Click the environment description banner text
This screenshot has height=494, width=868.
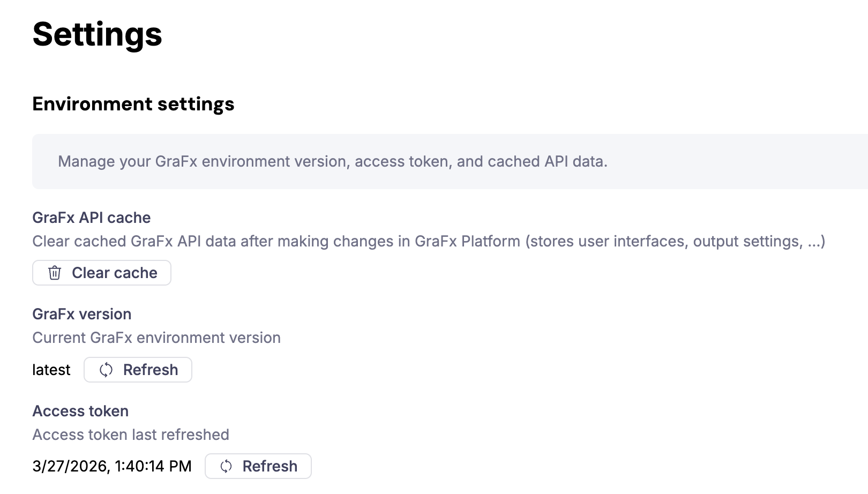(x=333, y=161)
